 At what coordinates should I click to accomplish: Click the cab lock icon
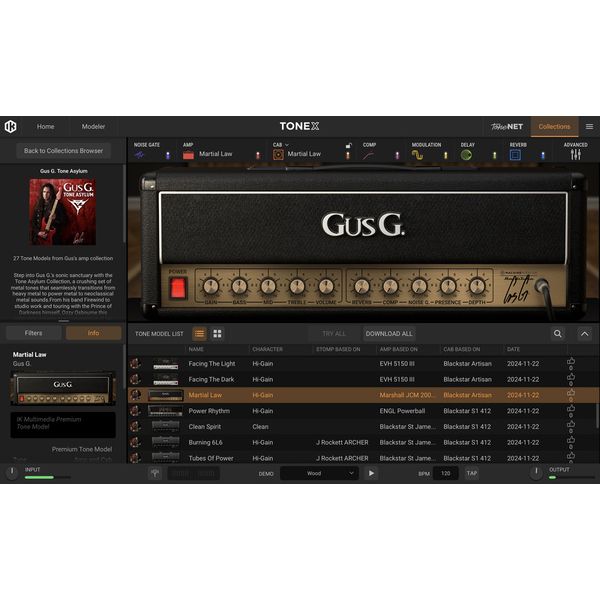[348, 145]
